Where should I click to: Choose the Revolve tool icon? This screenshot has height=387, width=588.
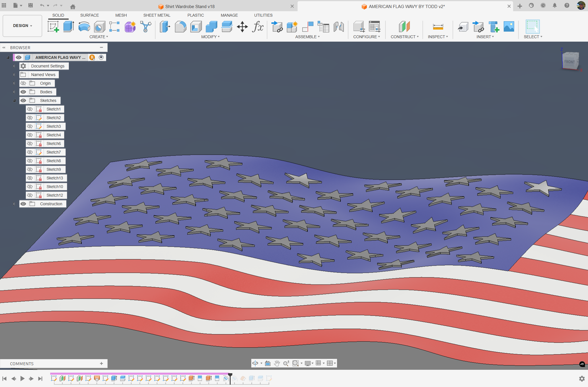tap(84, 27)
